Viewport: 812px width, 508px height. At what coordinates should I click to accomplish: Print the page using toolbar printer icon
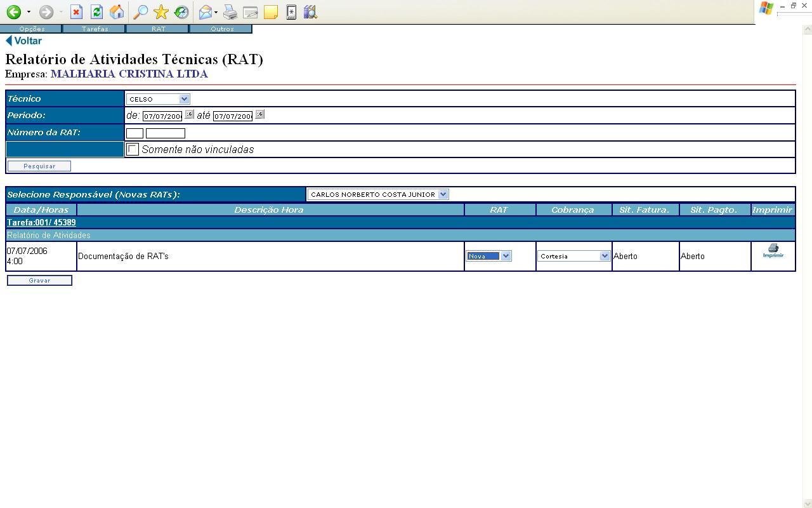[x=230, y=12]
